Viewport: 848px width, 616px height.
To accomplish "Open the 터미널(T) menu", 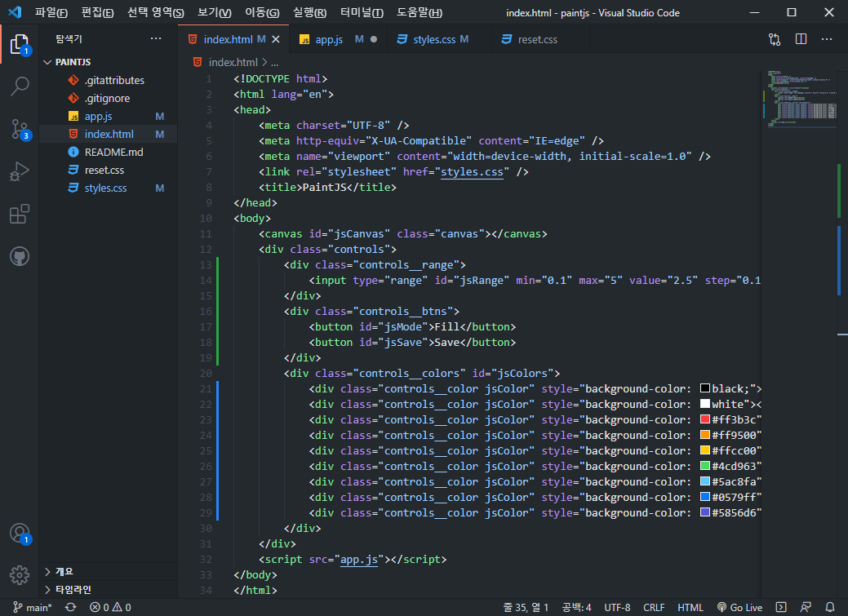I will [x=362, y=12].
